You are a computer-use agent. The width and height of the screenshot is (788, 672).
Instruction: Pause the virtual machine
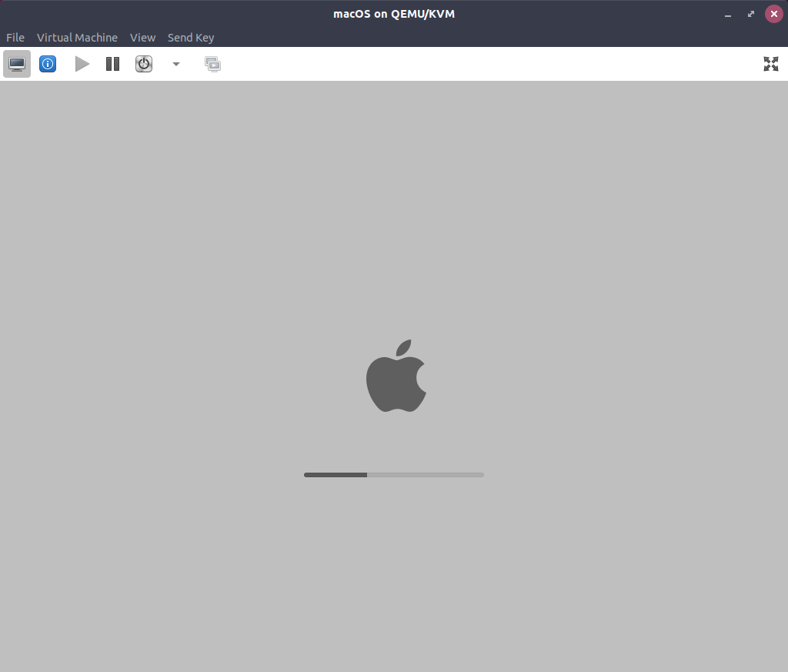112,64
